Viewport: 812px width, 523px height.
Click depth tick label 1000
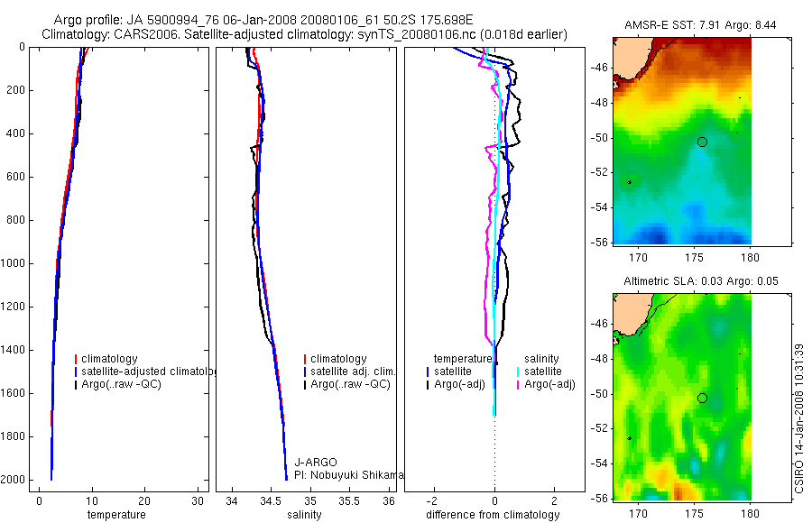coord(13,263)
